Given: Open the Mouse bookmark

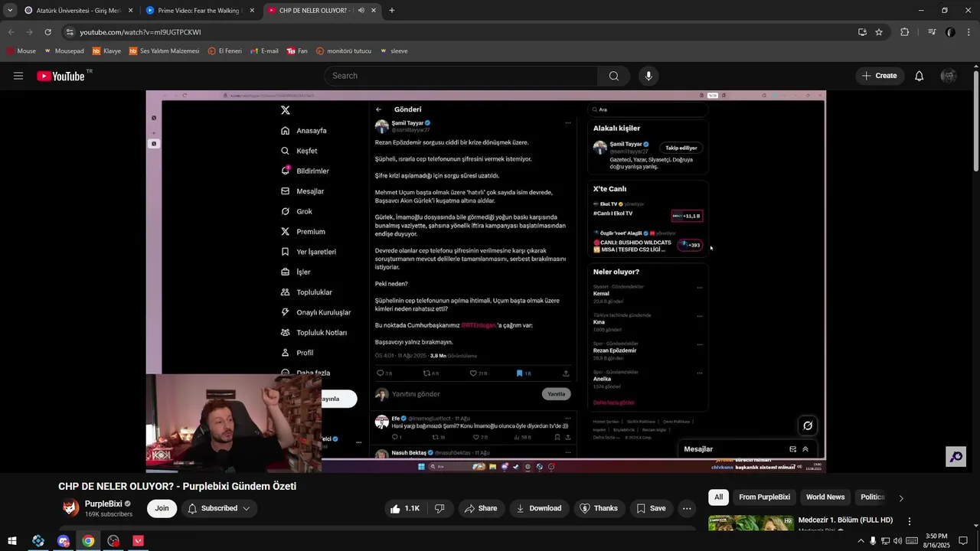Looking at the screenshot, I should (21, 51).
